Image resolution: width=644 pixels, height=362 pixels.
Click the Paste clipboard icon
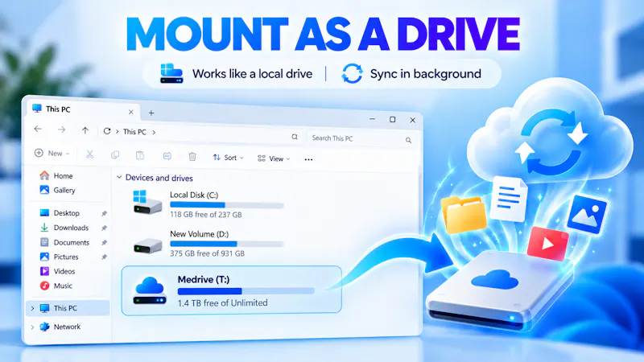point(140,155)
